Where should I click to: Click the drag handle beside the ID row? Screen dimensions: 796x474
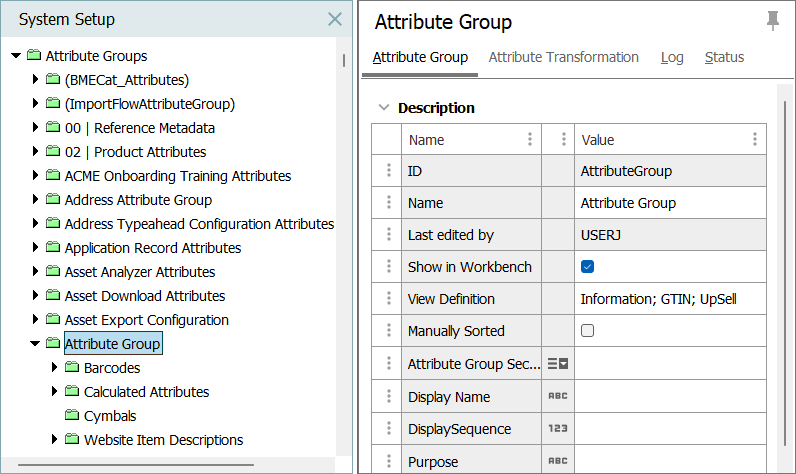[x=387, y=171]
